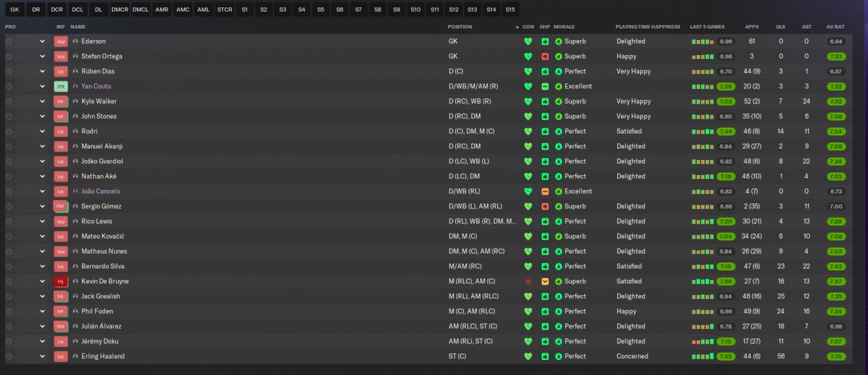
Task: Sort by the Morale column header
Action: (x=564, y=27)
